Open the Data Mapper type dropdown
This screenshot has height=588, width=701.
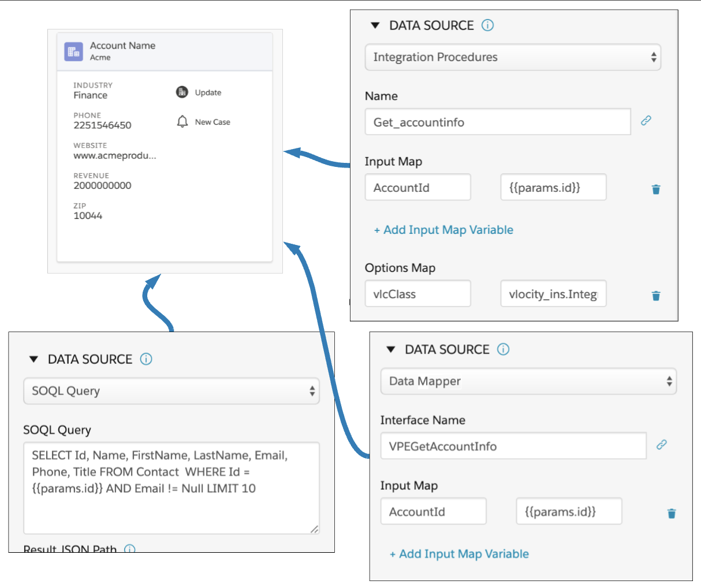(528, 381)
